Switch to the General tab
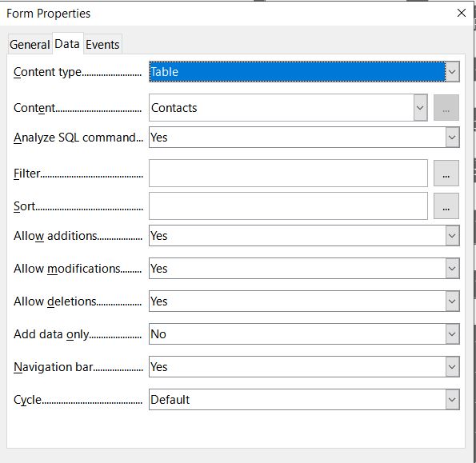The image size is (476, 463). [x=30, y=45]
